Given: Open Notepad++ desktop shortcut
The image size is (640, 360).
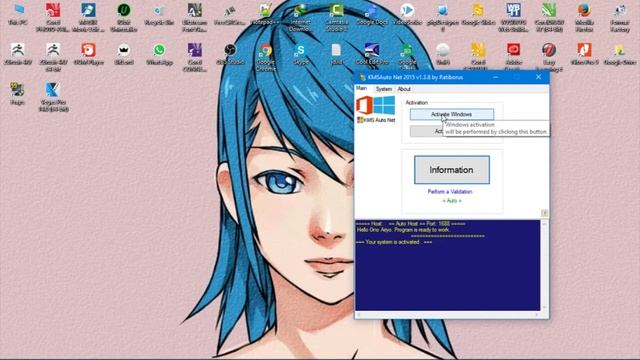Looking at the screenshot, I should tap(265, 14).
